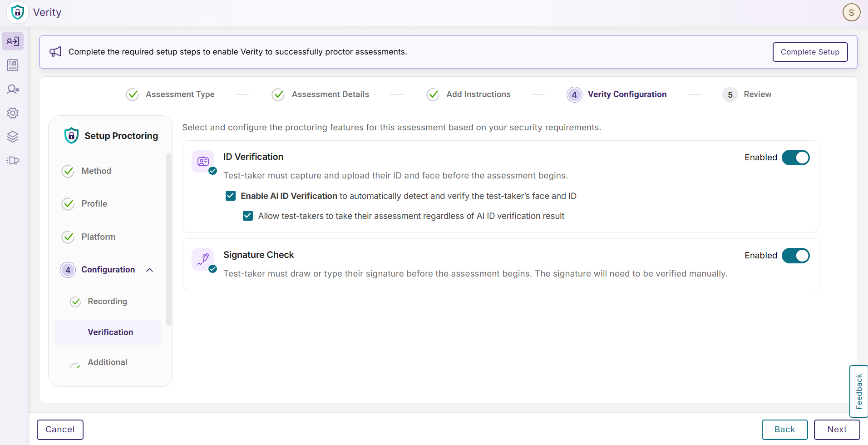Open the layers stack sidebar icon
This screenshot has height=445, width=868.
pos(13,137)
